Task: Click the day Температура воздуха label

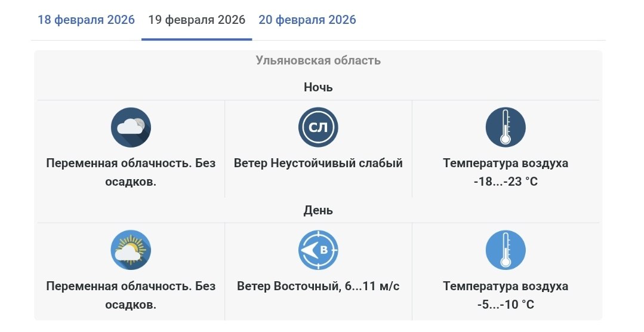Action: coord(506,286)
